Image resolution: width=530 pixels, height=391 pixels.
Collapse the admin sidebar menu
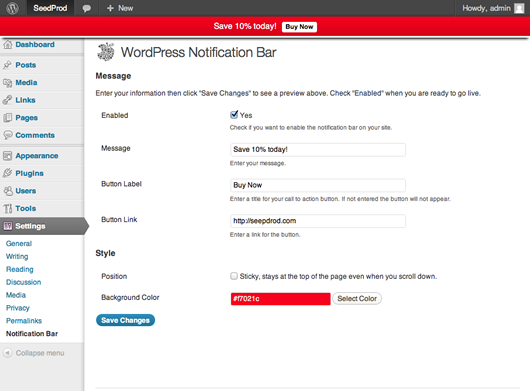[x=33, y=353]
